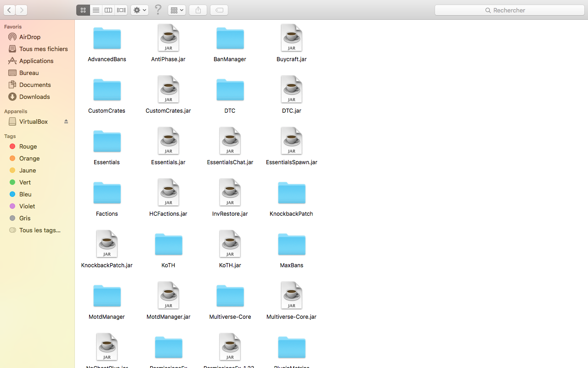Screen dimensions: 588x368
Task: Select the HCFactions.jar file
Action: [x=169, y=198]
